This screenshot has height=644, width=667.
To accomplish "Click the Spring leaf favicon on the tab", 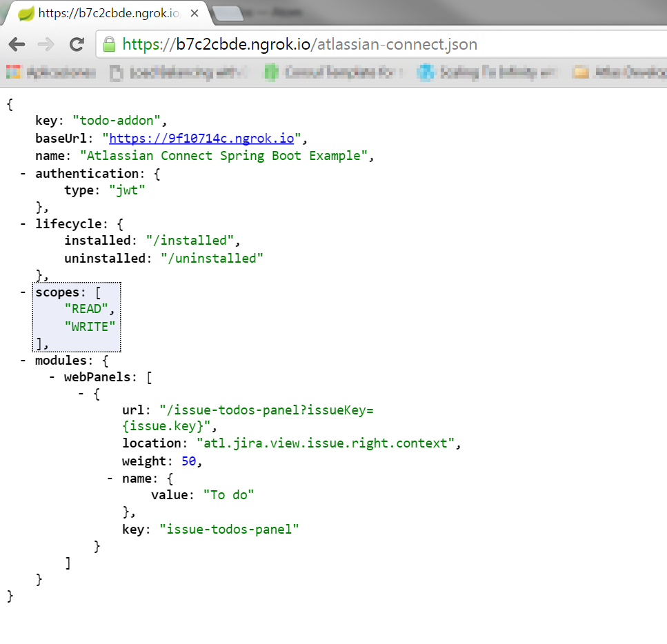I will [26, 13].
